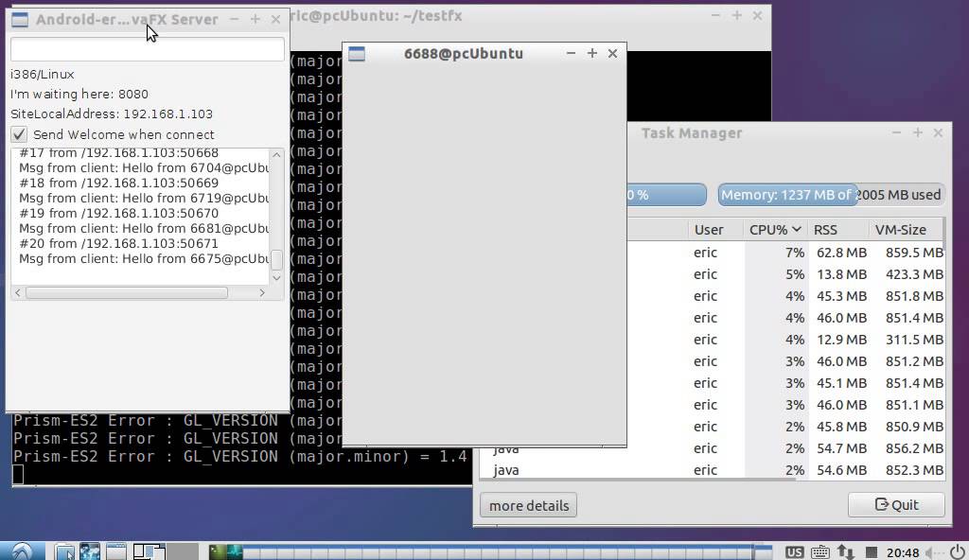The image size is (969, 560).
Task: Select the process row with 12.9 MB RSS
Action: [785, 340]
